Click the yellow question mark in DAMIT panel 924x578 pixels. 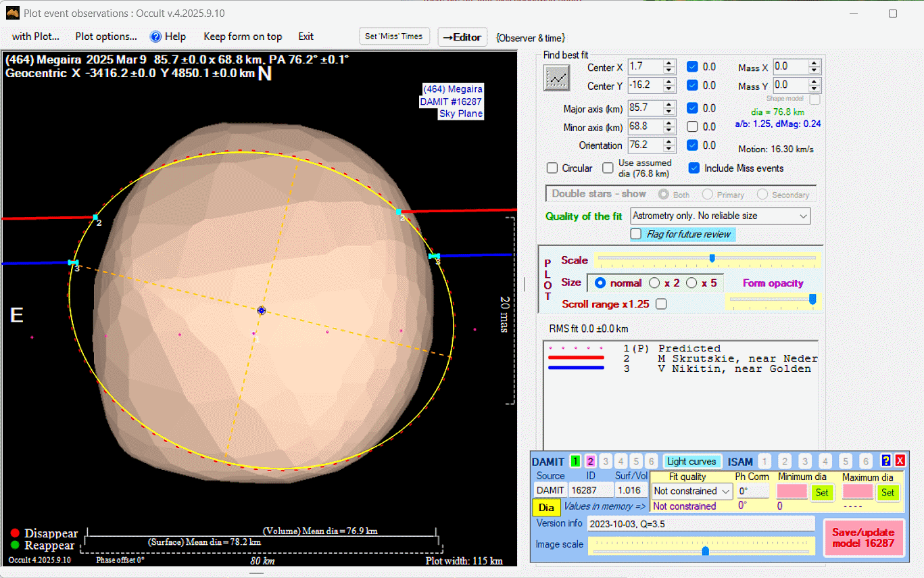coord(886,461)
